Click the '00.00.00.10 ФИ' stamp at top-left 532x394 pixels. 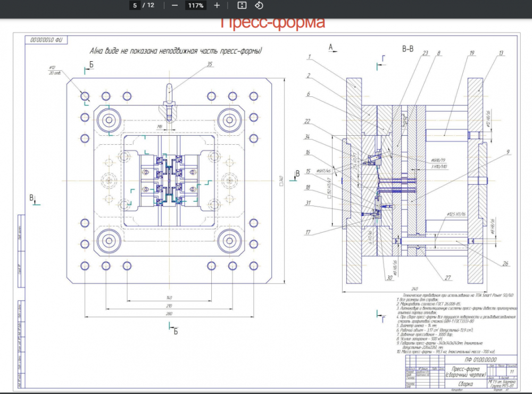coord(46,39)
